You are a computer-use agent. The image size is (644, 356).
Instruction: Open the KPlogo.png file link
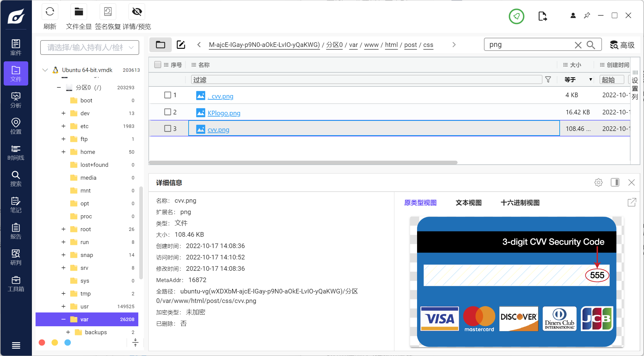click(224, 113)
